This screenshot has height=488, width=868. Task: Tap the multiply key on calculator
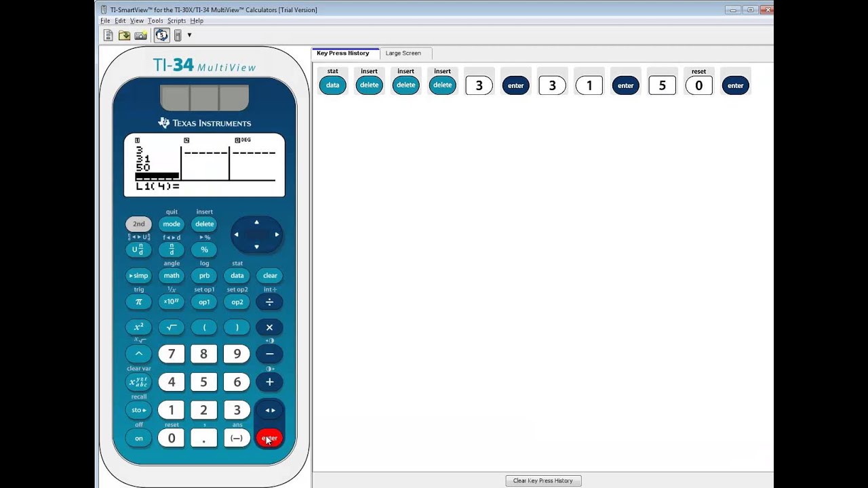point(270,327)
